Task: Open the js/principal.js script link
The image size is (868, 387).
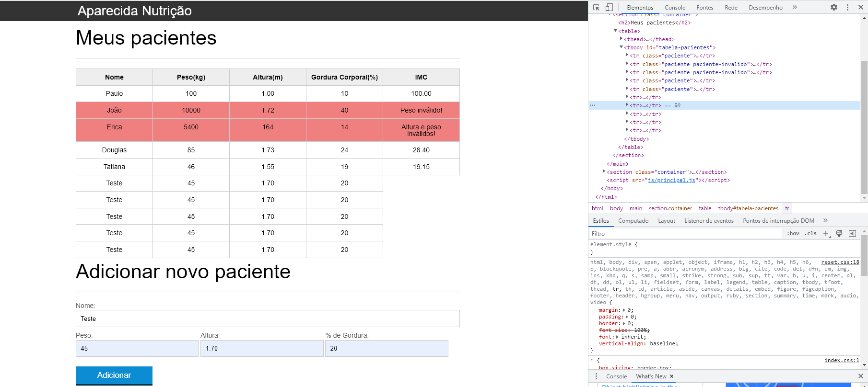Action: coord(671,180)
